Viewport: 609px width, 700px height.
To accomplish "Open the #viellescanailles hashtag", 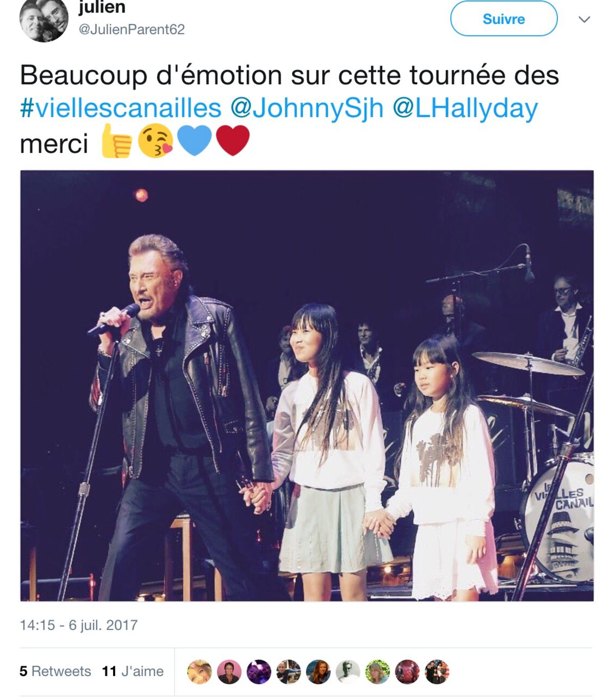I will (121, 108).
